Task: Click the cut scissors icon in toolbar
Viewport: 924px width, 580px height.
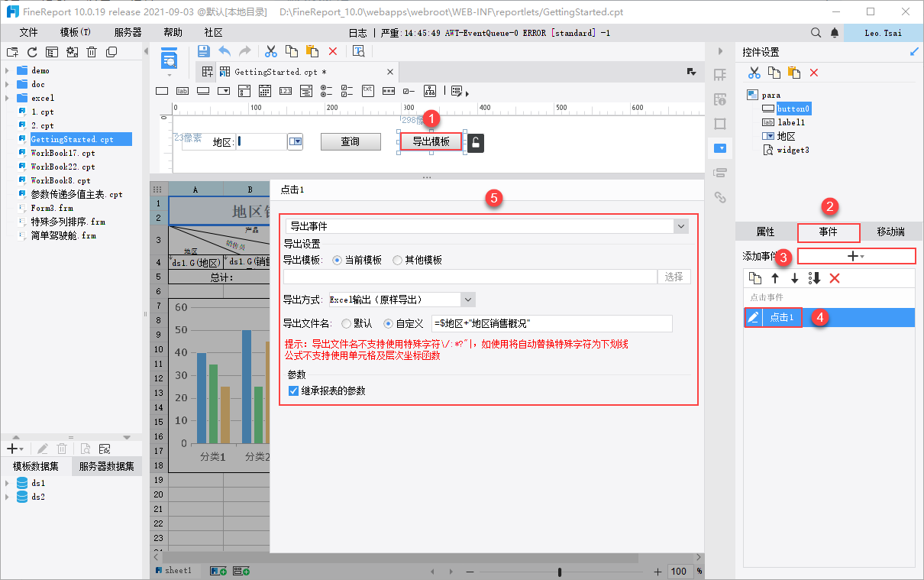Action: (x=270, y=51)
